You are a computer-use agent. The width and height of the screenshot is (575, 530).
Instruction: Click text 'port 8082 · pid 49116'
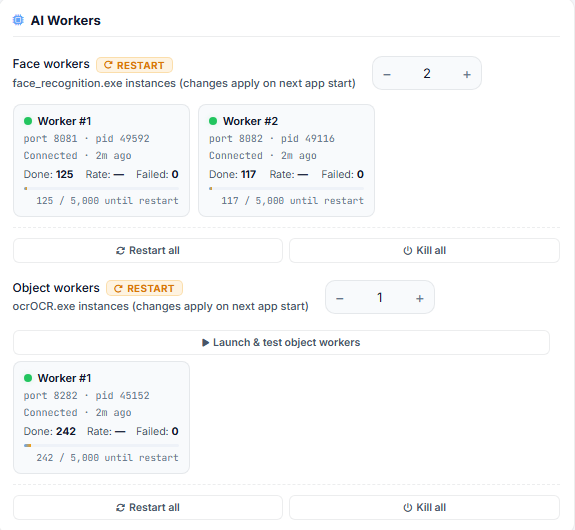click(x=272, y=139)
